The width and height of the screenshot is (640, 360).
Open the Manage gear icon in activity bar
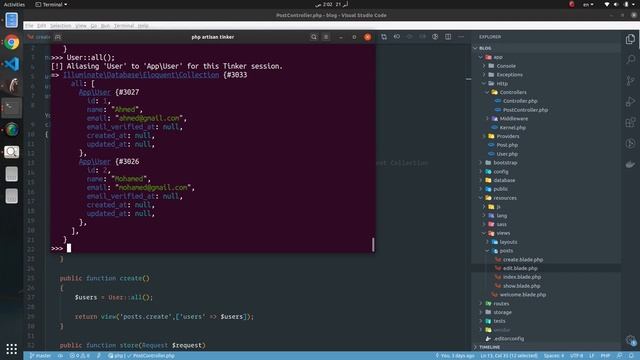coord(630,340)
